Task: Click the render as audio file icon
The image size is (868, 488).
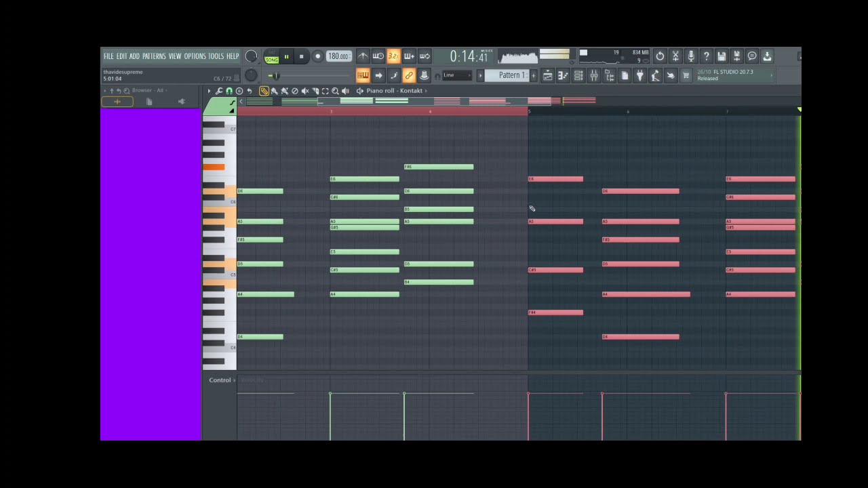Action: click(x=737, y=56)
